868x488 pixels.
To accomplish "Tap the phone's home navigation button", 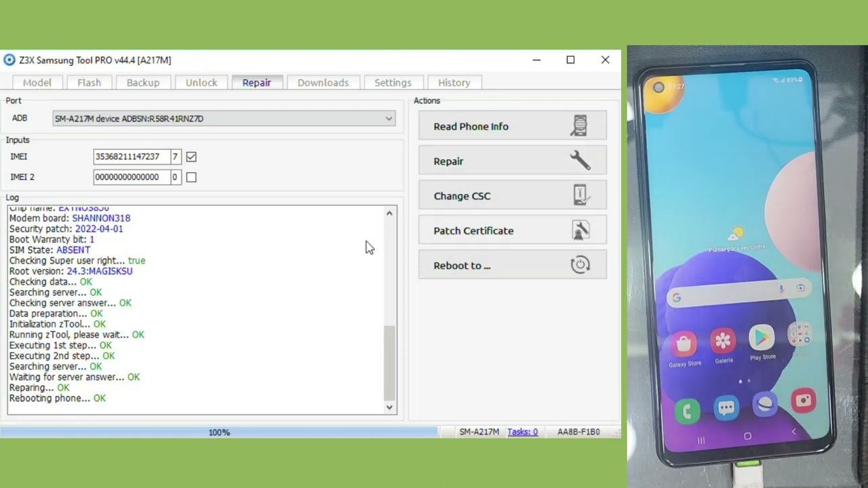I will click(747, 436).
